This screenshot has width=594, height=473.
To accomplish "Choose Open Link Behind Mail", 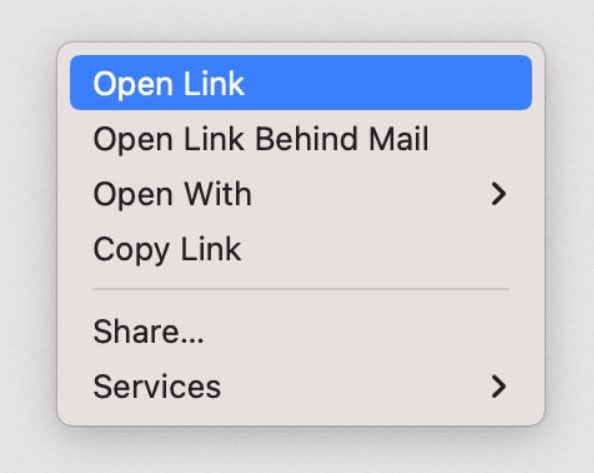I will coord(301,139).
